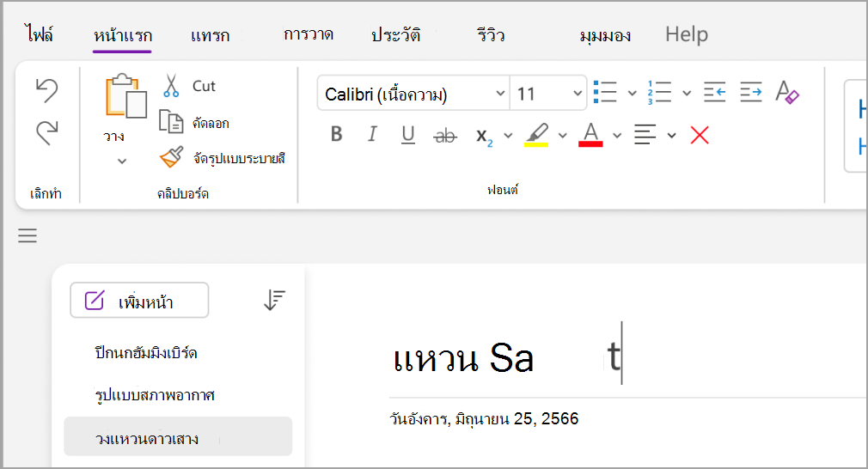Increase the paragraph indent
The width and height of the screenshot is (868, 469).
click(751, 92)
